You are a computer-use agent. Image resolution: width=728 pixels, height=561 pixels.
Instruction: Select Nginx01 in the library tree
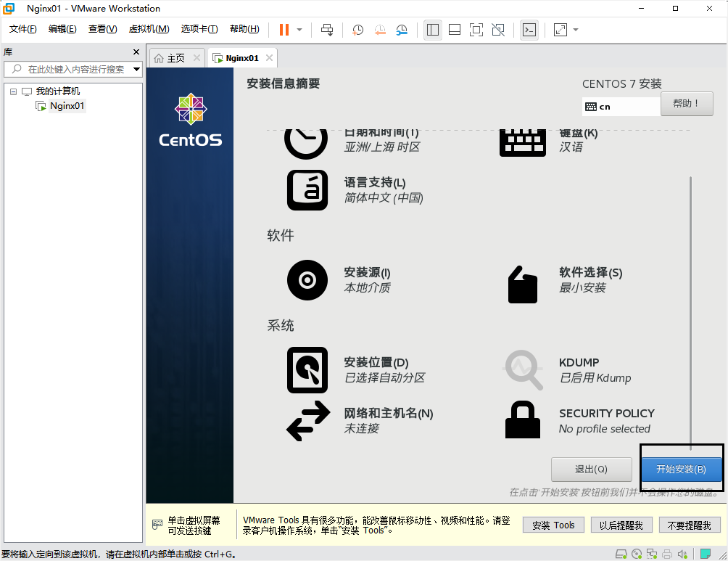pos(67,106)
